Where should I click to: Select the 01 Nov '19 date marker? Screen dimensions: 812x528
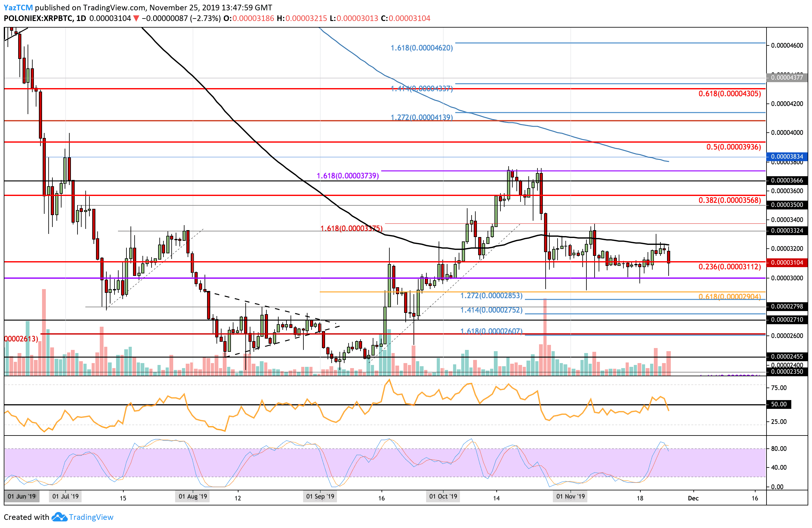(x=570, y=496)
